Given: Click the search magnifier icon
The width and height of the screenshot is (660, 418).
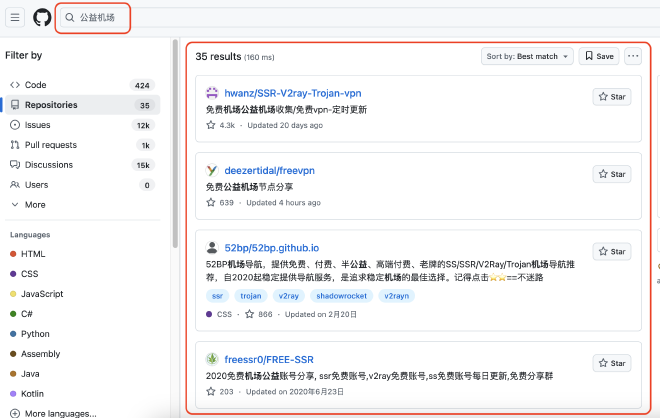Looking at the screenshot, I should 69,17.
